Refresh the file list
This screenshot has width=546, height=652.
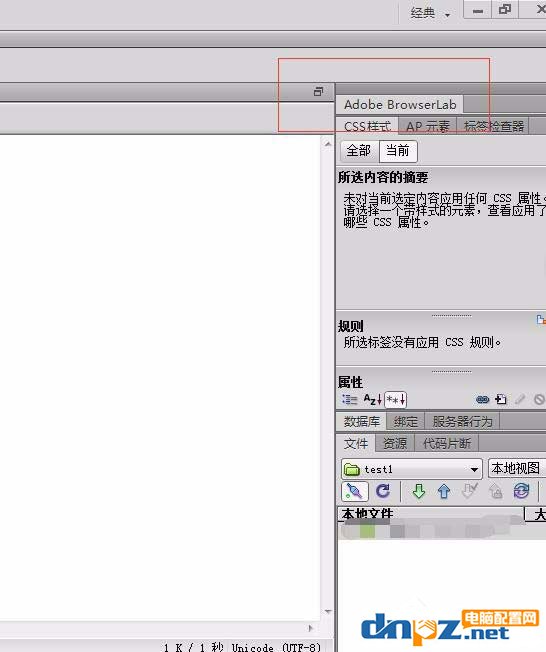click(383, 491)
